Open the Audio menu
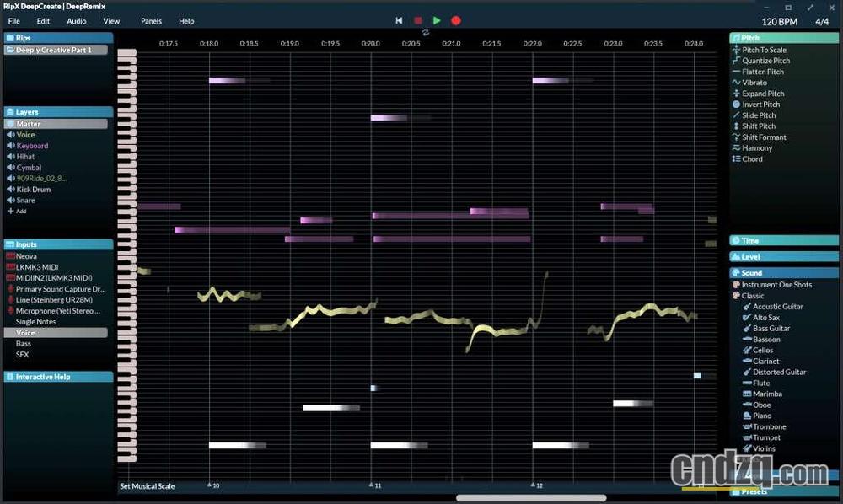The width and height of the screenshot is (843, 504). 76,21
